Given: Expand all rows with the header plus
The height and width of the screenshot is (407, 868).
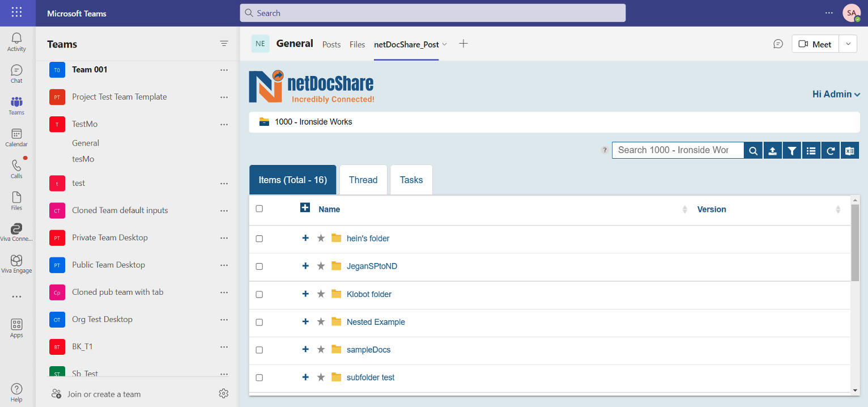Looking at the screenshot, I should (x=305, y=207).
